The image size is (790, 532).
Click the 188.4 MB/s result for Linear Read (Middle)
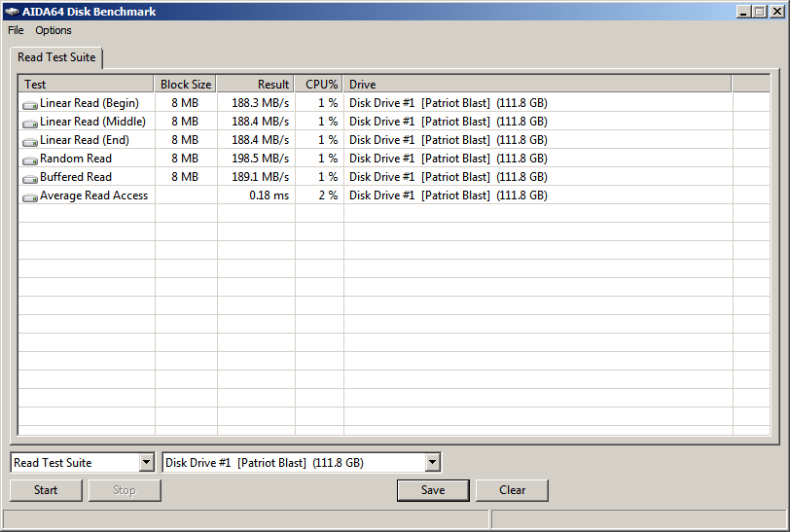point(260,122)
